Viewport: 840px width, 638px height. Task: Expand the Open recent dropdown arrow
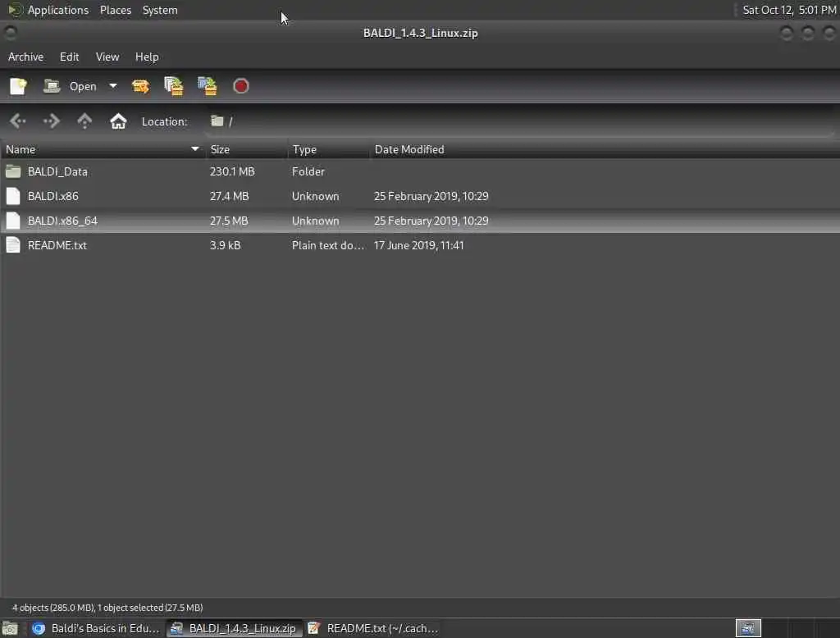click(112, 86)
